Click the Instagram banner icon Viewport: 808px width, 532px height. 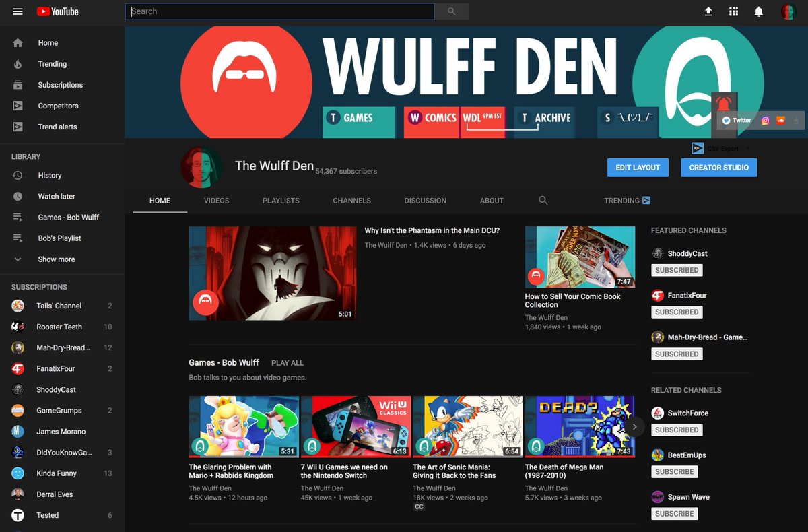(766, 120)
